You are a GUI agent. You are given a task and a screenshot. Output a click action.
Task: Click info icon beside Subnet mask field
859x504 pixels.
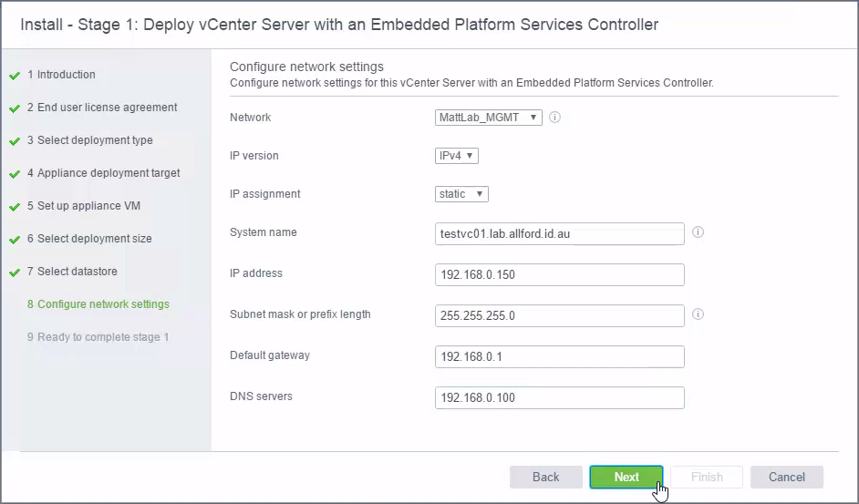pos(698,314)
